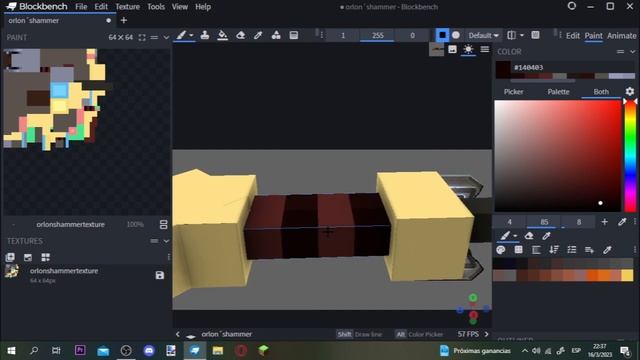Select the square brush shape

coord(442,36)
